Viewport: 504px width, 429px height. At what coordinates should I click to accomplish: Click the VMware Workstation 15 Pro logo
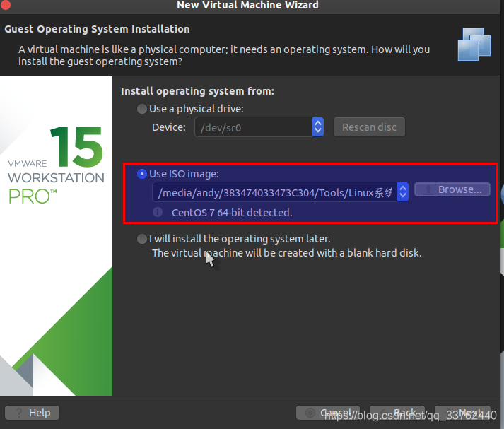pos(56,165)
